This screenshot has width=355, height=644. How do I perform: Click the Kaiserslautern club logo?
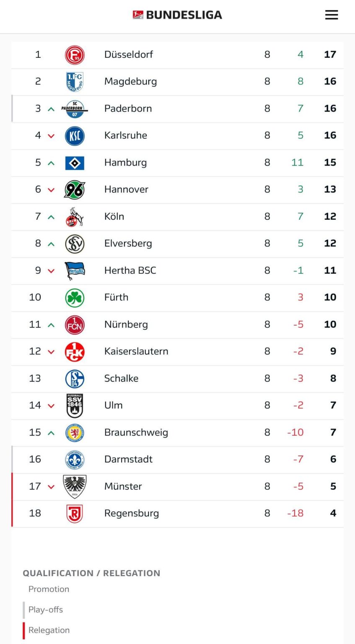click(75, 351)
